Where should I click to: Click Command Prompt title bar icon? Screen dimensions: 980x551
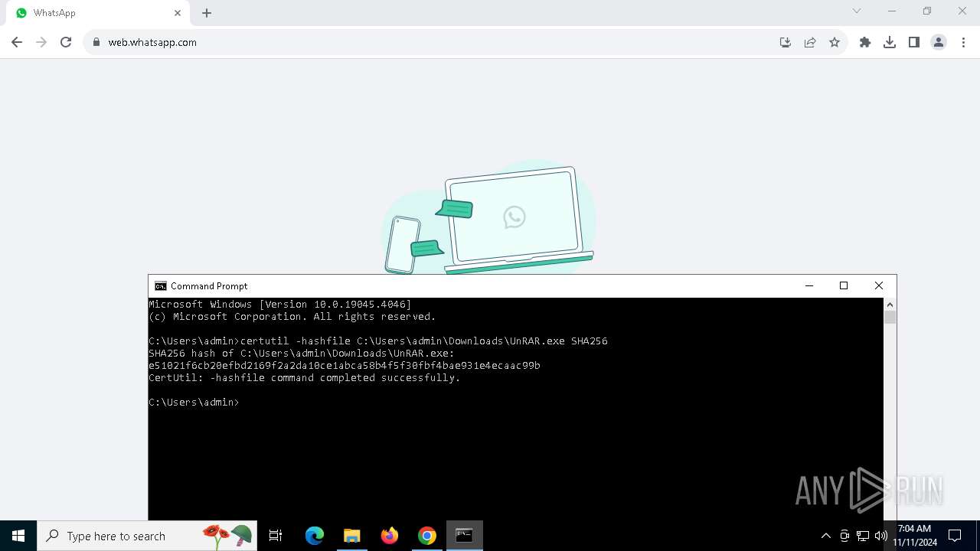click(x=161, y=286)
